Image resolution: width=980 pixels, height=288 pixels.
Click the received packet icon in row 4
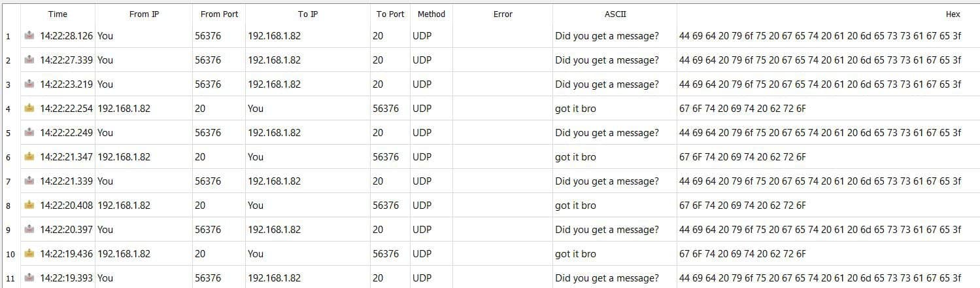[29, 109]
